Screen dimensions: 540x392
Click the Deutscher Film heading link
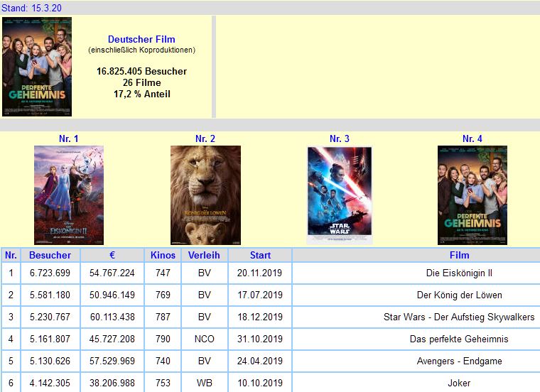(141, 40)
